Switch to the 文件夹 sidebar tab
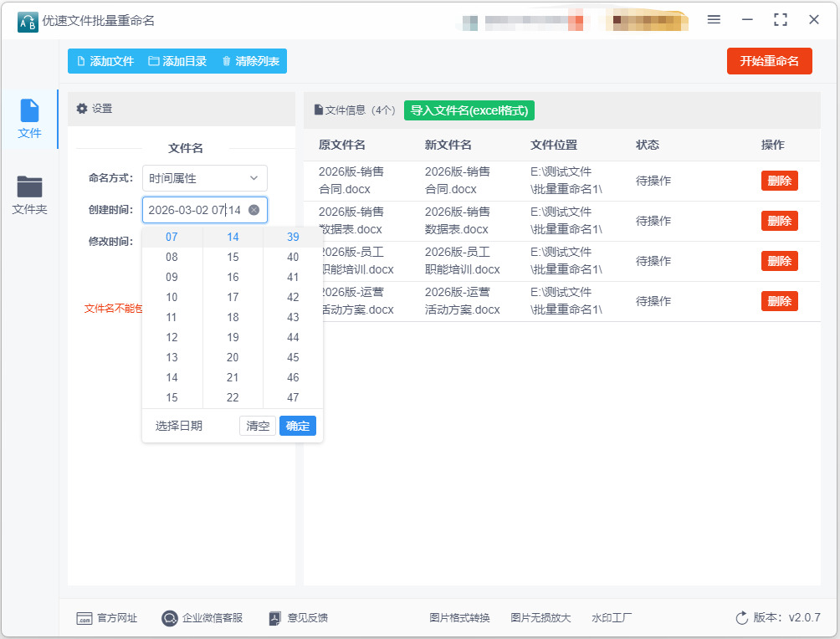This screenshot has height=639, width=840. 29,196
